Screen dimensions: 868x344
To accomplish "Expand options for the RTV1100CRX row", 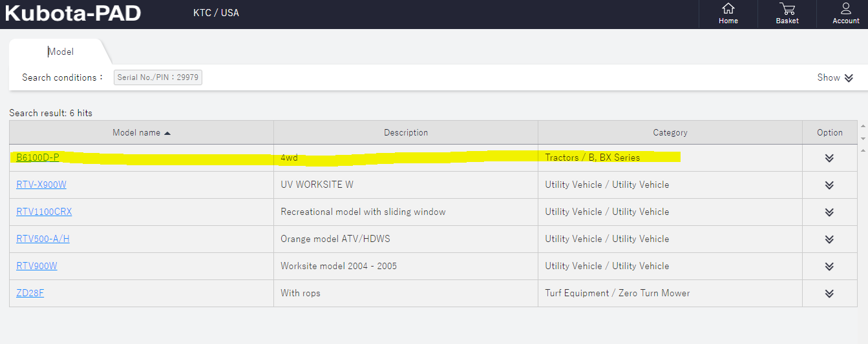I will coord(830,212).
